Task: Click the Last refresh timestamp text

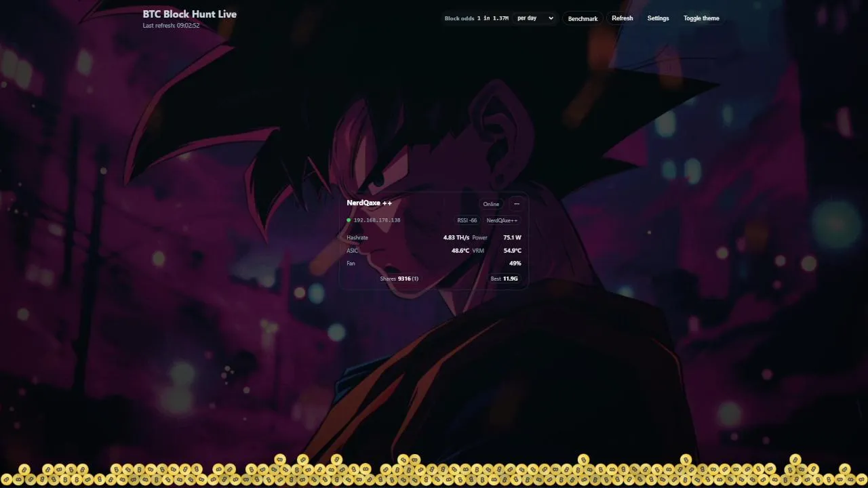Action: (171, 26)
